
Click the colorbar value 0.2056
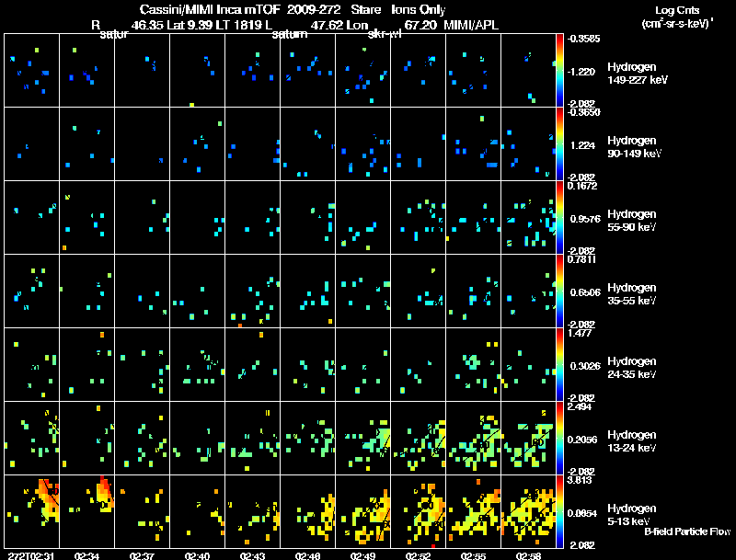click(x=582, y=440)
